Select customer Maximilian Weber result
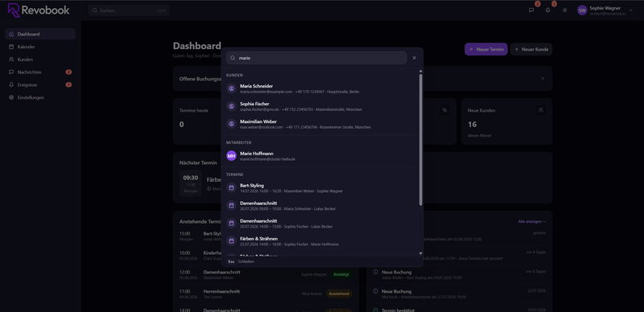Screen dimensions: 644x312 pyautogui.click(x=320, y=125)
